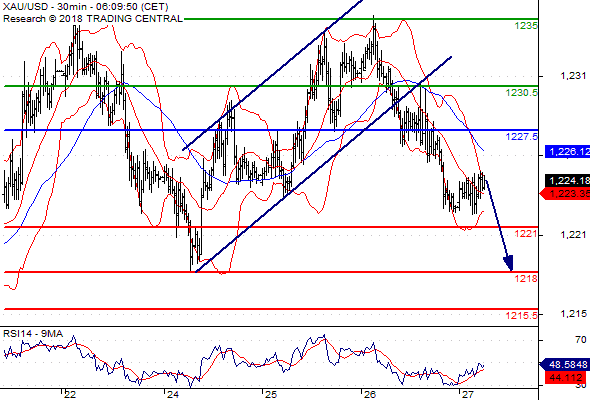Select the green 1230.5 resistance label
Screen dimensions: 590x400
pos(522,93)
